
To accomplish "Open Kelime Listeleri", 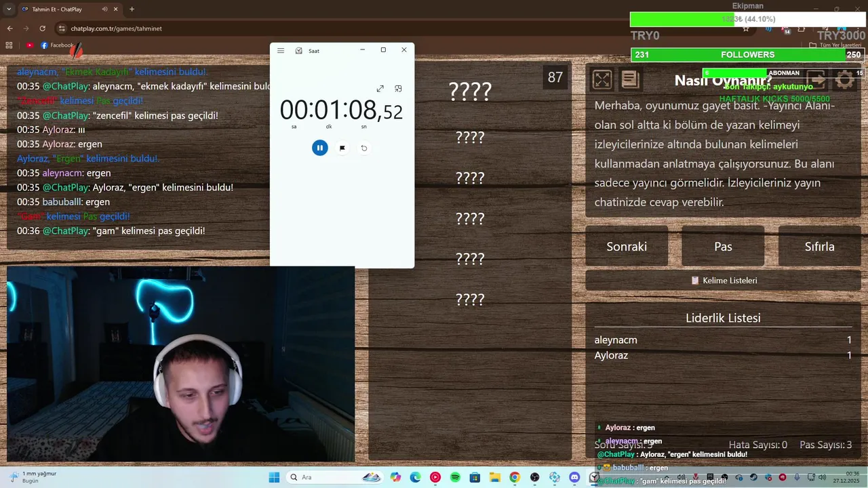I will point(723,281).
